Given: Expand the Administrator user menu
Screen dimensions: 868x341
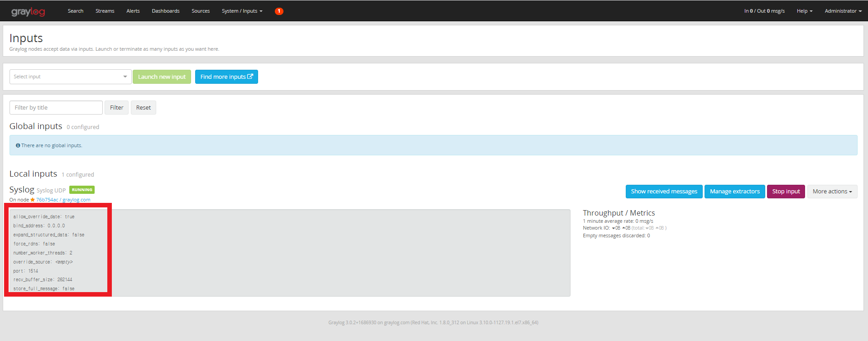Looking at the screenshot, I should point(843,11).
